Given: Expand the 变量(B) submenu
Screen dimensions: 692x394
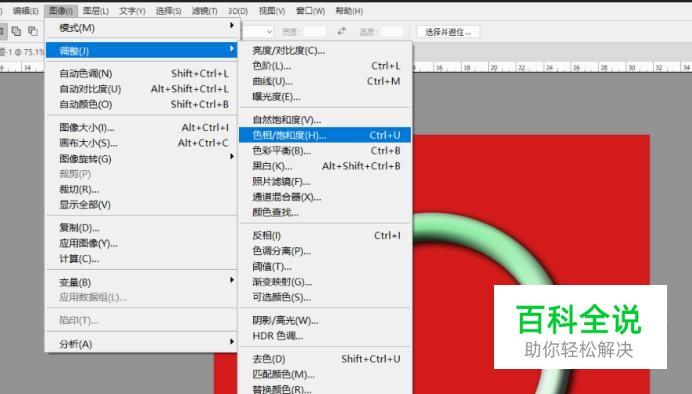Looking at the screenshot, I should [x=141, y=282].
